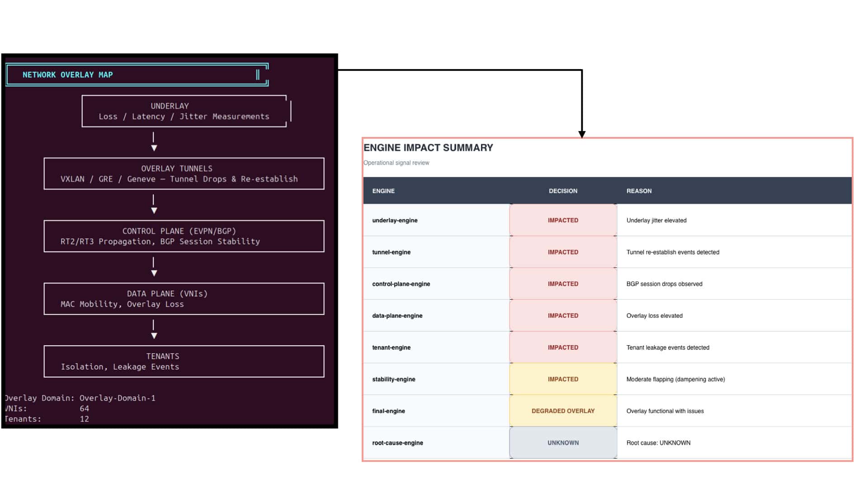Select the UNDERLAY box in the map
868x488 pixels.
pyautogui.click(x=184, y=111)
